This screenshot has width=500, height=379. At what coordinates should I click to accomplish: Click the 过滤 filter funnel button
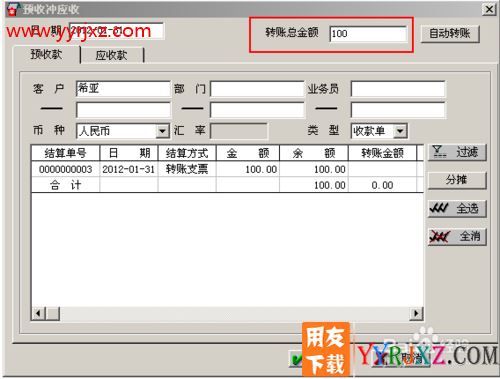[457, 153]
